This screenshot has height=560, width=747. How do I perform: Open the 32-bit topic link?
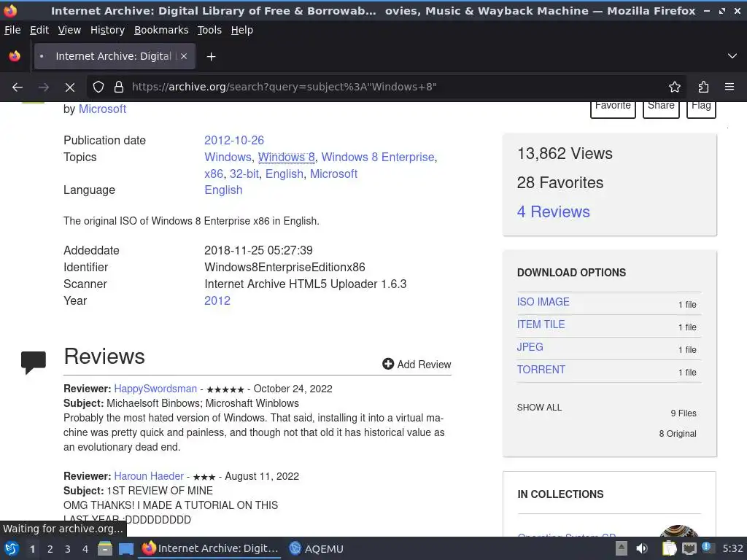coord(244,174)
